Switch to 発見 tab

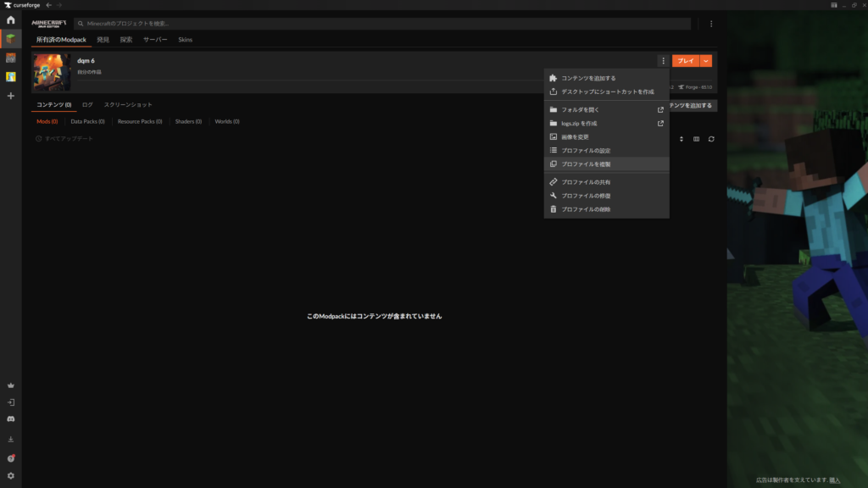(103, 40)
